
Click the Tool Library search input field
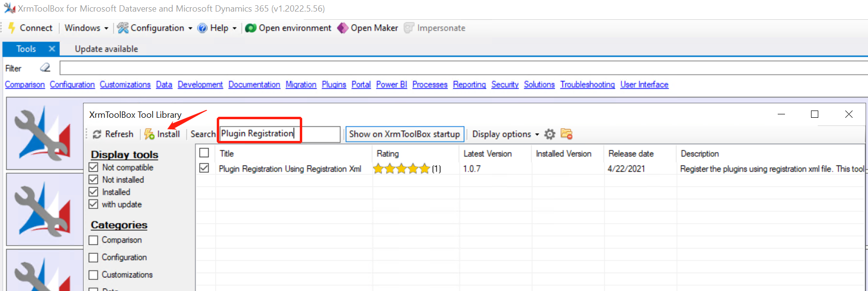(280, 134)
